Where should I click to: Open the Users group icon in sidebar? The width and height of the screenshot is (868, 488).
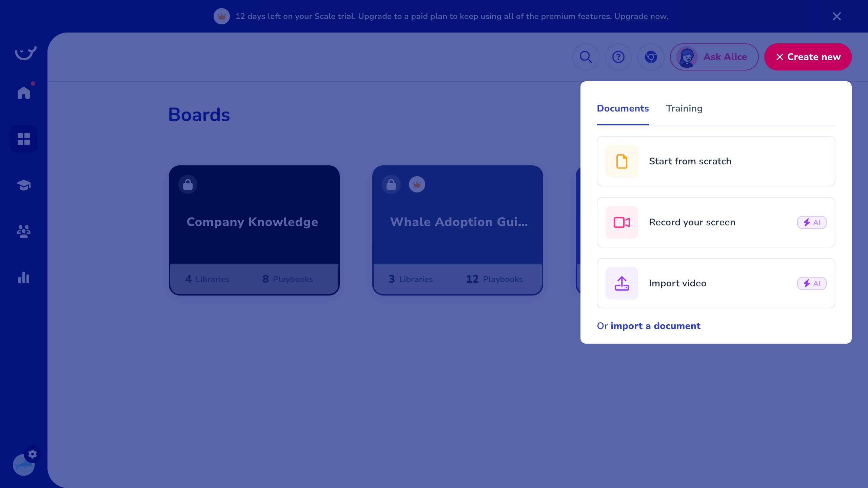coord(24,231)
